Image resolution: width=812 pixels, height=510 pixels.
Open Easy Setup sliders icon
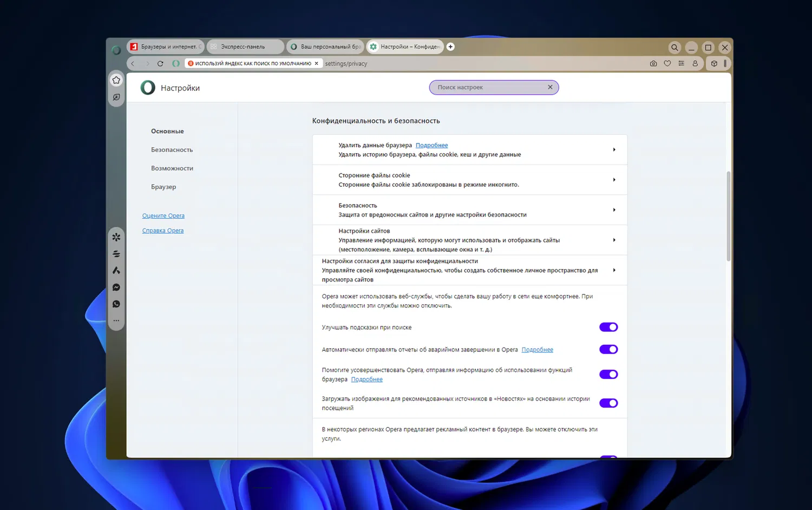pyautogui.click(x=682, y=64)
